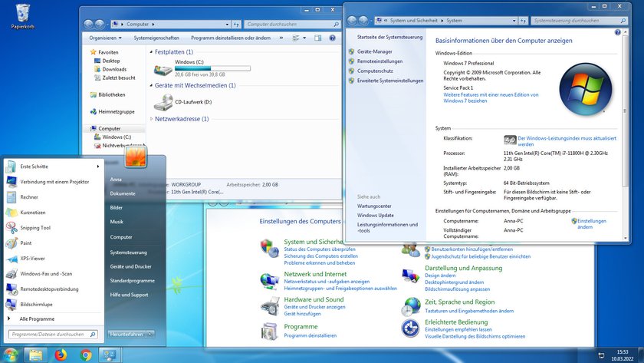Image resolution: width=644 pixels, height=363 pixels.
Task: Open the toolbar overflow chevron in the Computer window
Action: tap(281, 38)
